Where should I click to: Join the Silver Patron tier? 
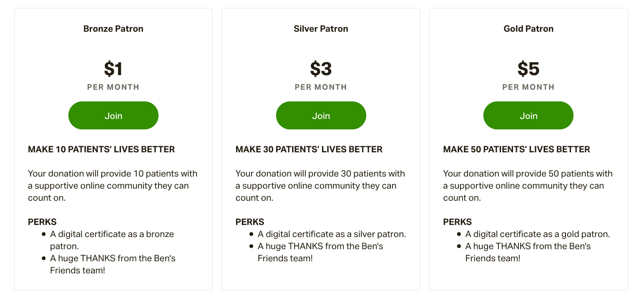(x=321, y=116)
